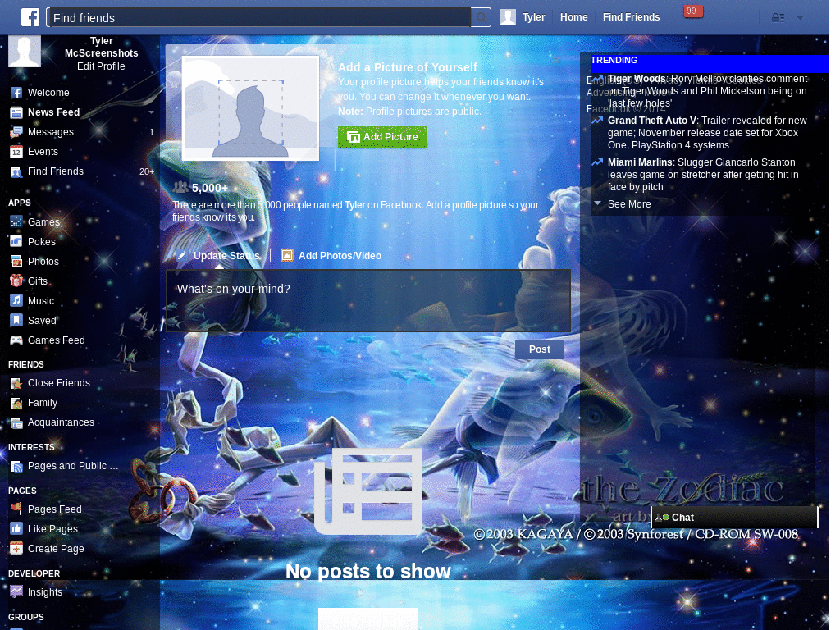Viewport: 840px width, 630px height.
Task: Open News Feed sort options arrow
Action: click(x=151, y=112)
